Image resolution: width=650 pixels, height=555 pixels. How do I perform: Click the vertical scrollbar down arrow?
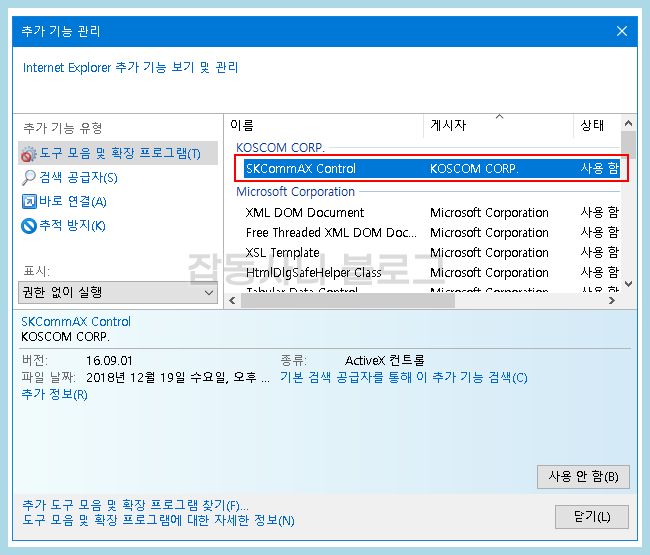(628, 284)
